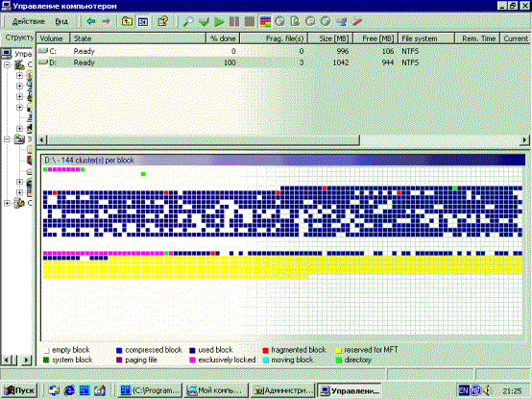This screenshot has width=532, height=399.
Task: Click the 106 free space value
Action: point(387,51)
